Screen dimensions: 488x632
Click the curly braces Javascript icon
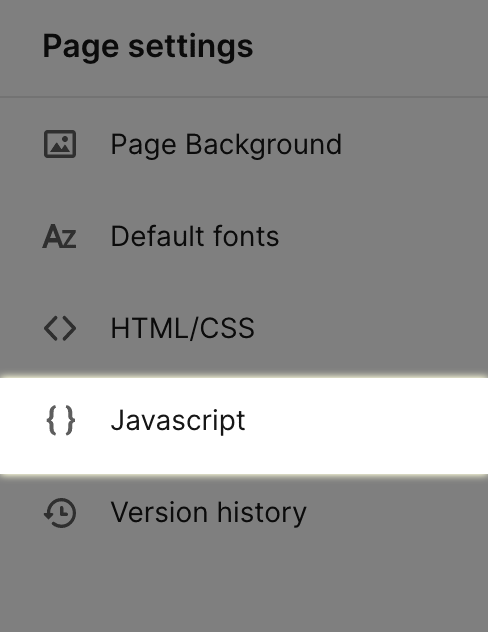(x=61, y=420)
